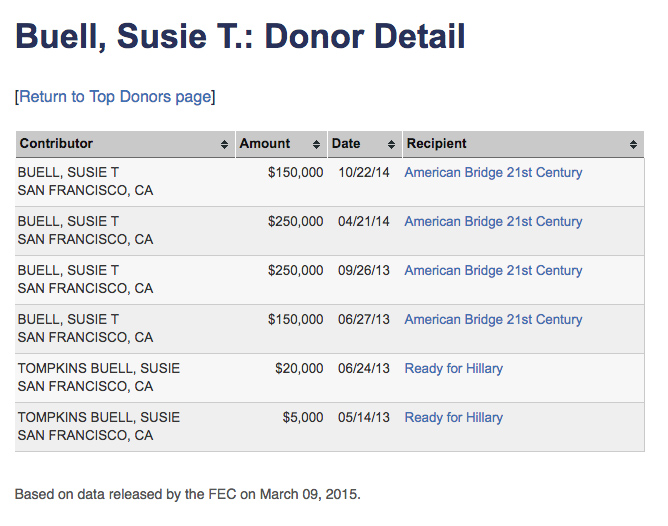
Task: Sort table by Amount header
Action: point(265,144)
